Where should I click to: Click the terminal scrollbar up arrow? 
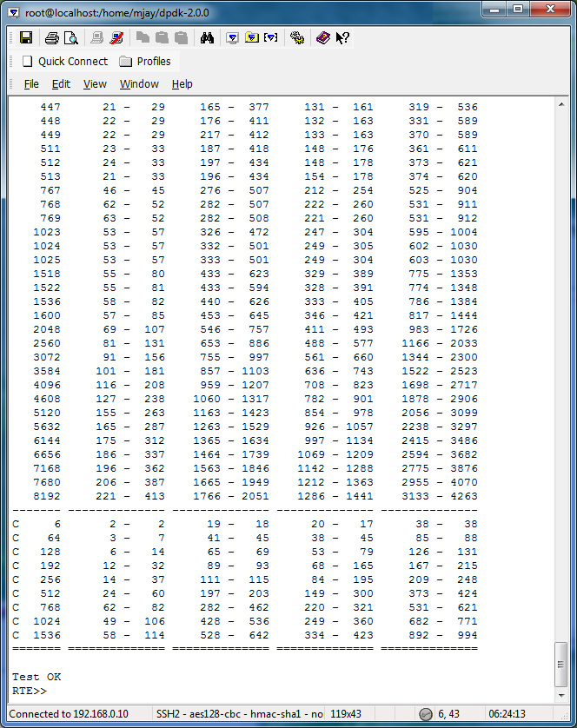pos(561,104)
